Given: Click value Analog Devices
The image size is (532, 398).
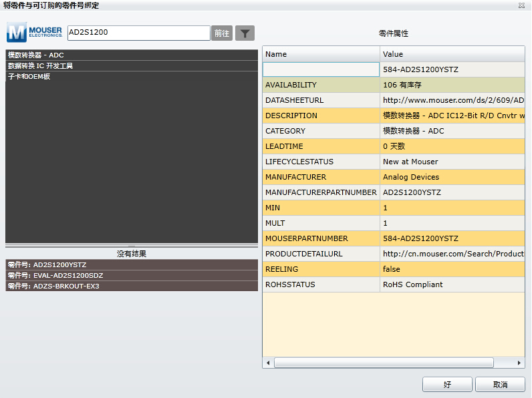Looking at the screenshot, I should point(411,177).
